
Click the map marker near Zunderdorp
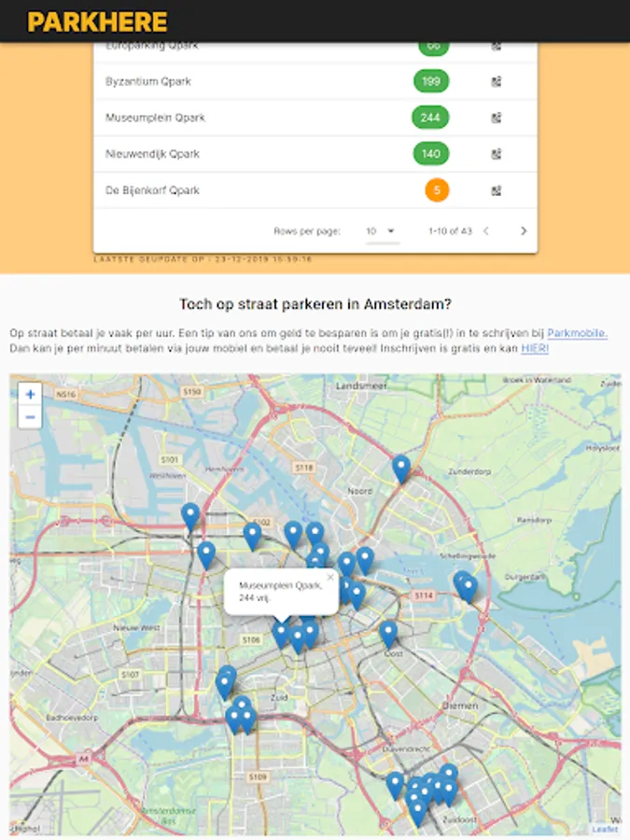pos(401,469)
